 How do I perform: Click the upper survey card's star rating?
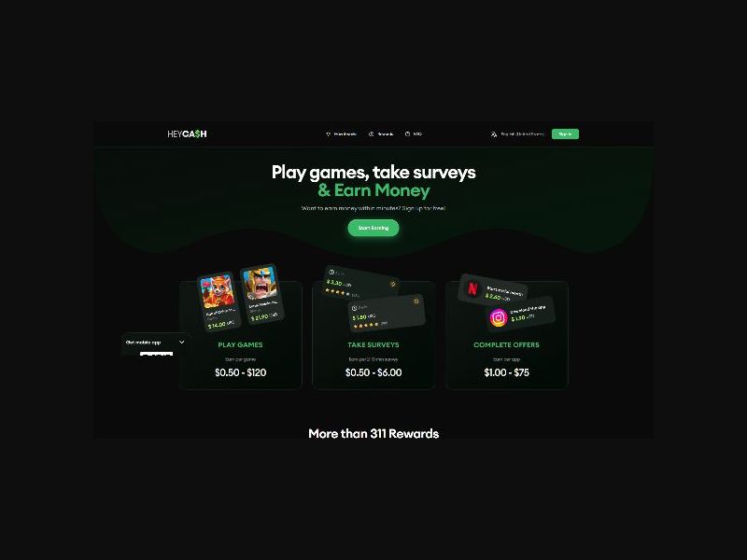[337, 292]
